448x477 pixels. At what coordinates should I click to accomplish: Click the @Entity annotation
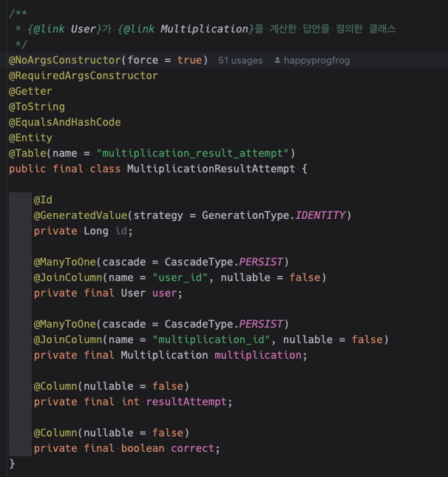click(x=30, y=138)
